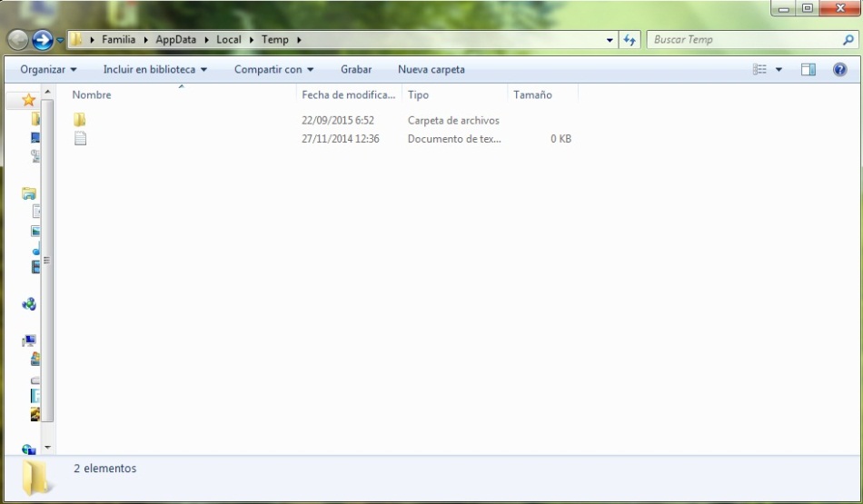Viewport: 863px width, 504px height.
Task: Expand the arrow after Local in breadcrumb
Action: tap(252, 40)
